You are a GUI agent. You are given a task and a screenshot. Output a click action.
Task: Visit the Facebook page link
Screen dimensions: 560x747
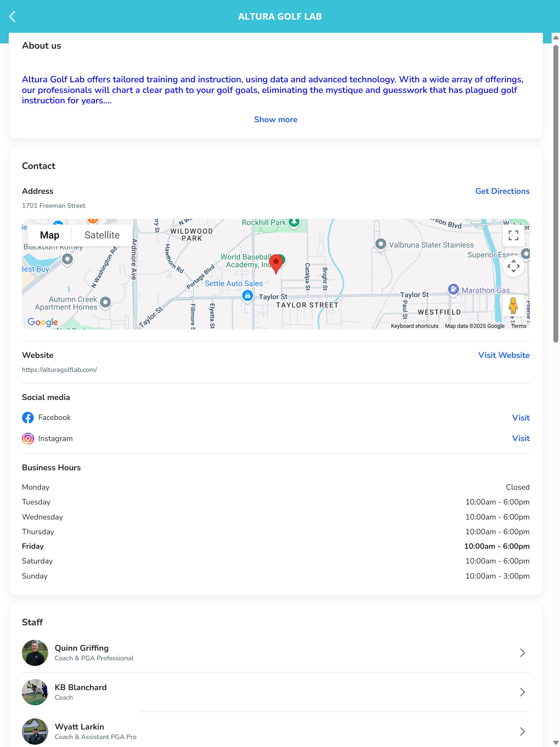click(x=520, y=418)
